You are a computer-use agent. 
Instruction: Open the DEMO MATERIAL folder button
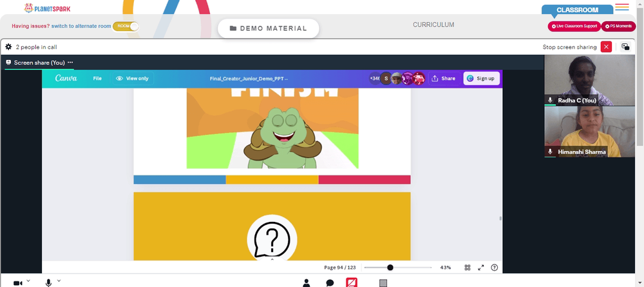click(268, 28)
